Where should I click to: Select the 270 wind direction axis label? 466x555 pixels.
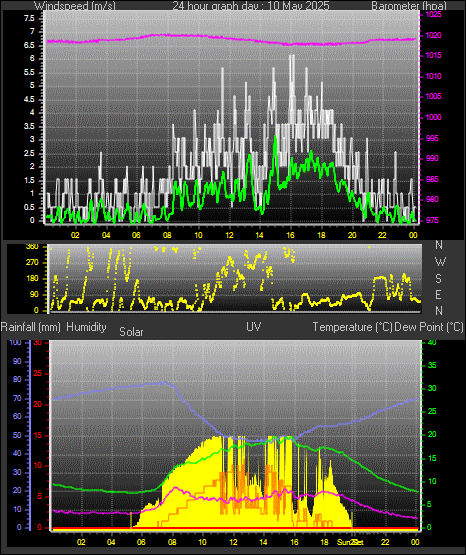[32, 263]
